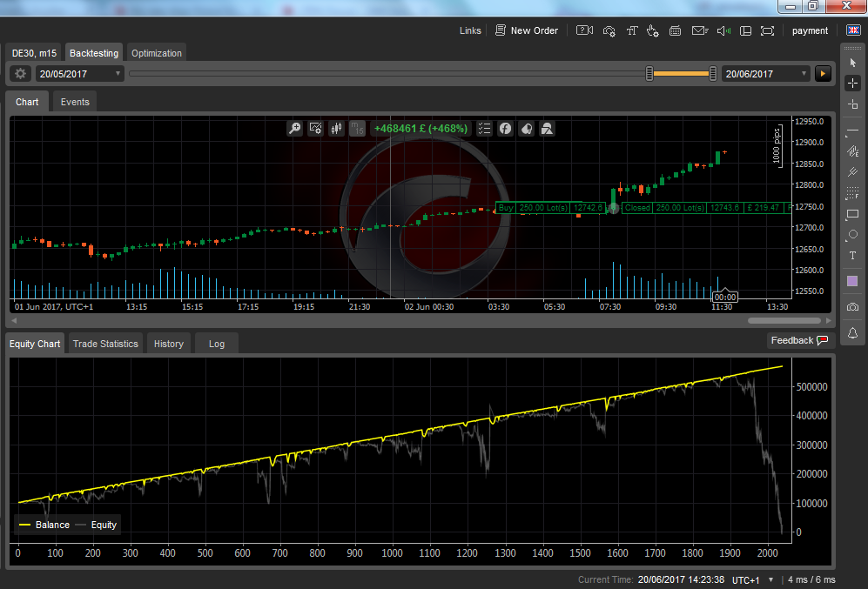
Task: Open the UTC+1 timezone dropdown
Action: click(752, 579)
